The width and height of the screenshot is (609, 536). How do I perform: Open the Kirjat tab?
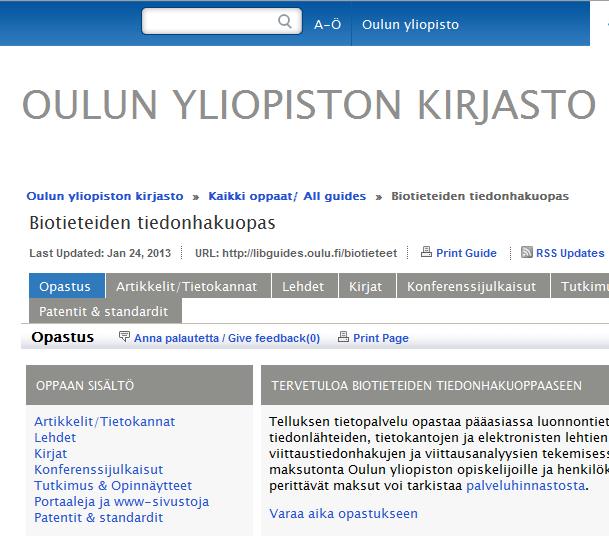pos(367,286)
